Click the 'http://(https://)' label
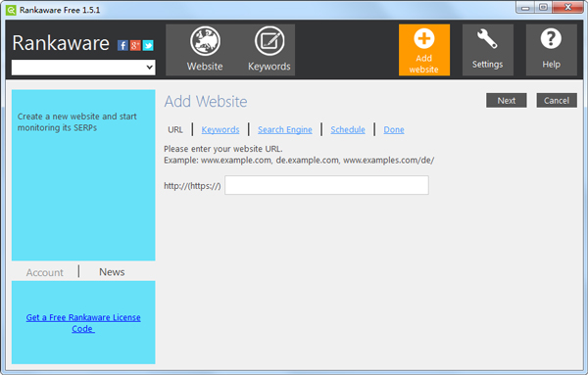This screenshot has height=375, width=588. coord(192,186)
